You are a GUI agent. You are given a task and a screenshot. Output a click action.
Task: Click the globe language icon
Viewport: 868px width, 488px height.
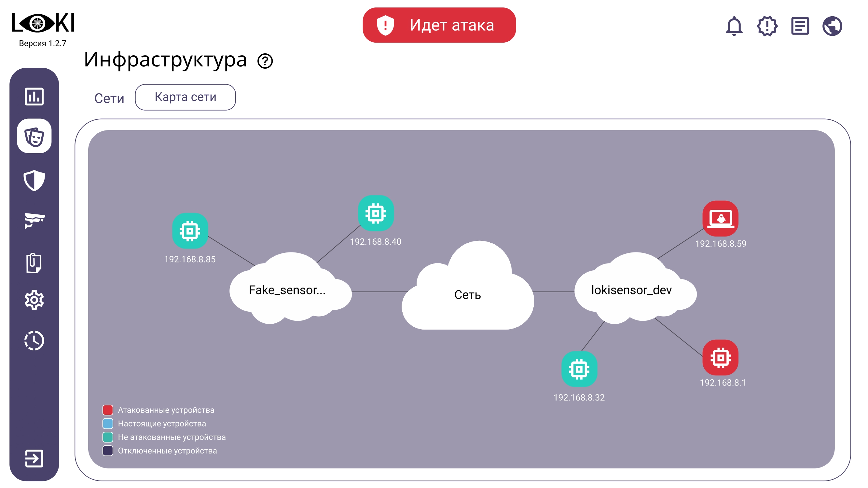click(832, 26)
